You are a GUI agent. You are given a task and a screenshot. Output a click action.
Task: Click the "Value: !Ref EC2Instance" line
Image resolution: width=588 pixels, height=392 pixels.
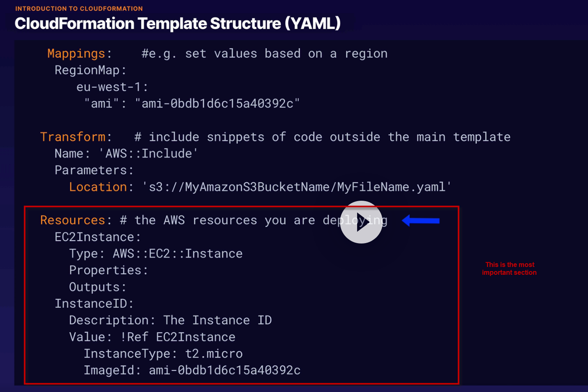point(152,337)
